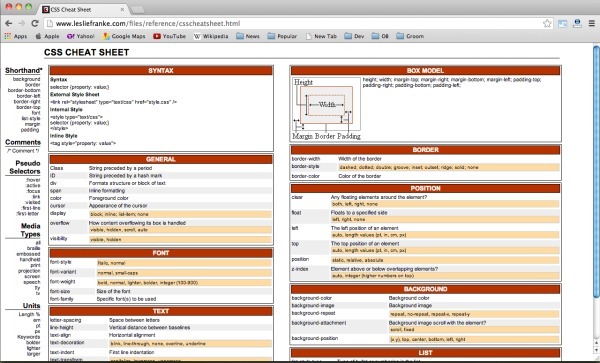Expand the News bookmarks folder
This screenshot has height=363, width=600.
click(x=248, y=36)
